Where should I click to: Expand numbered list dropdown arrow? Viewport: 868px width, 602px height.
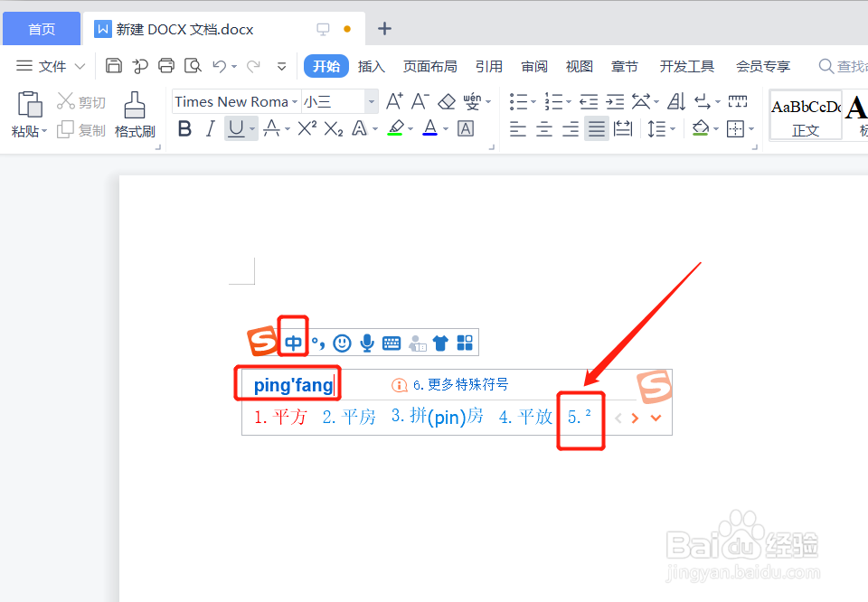point(569,102)
